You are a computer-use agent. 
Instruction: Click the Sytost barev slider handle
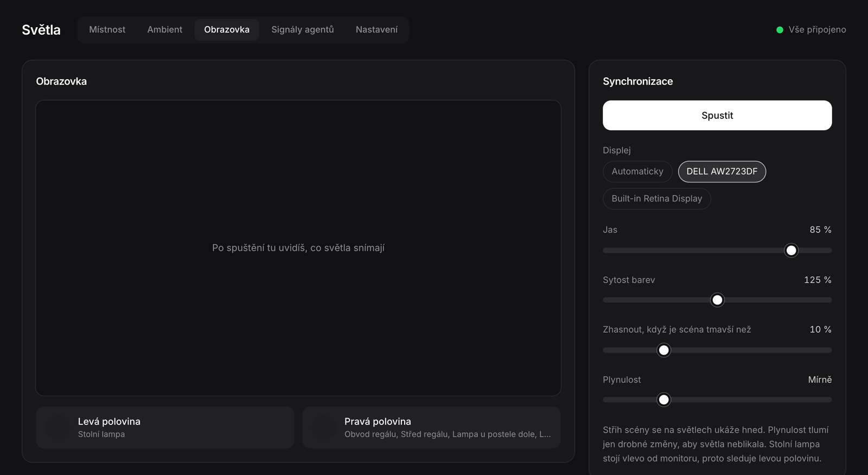717,300
